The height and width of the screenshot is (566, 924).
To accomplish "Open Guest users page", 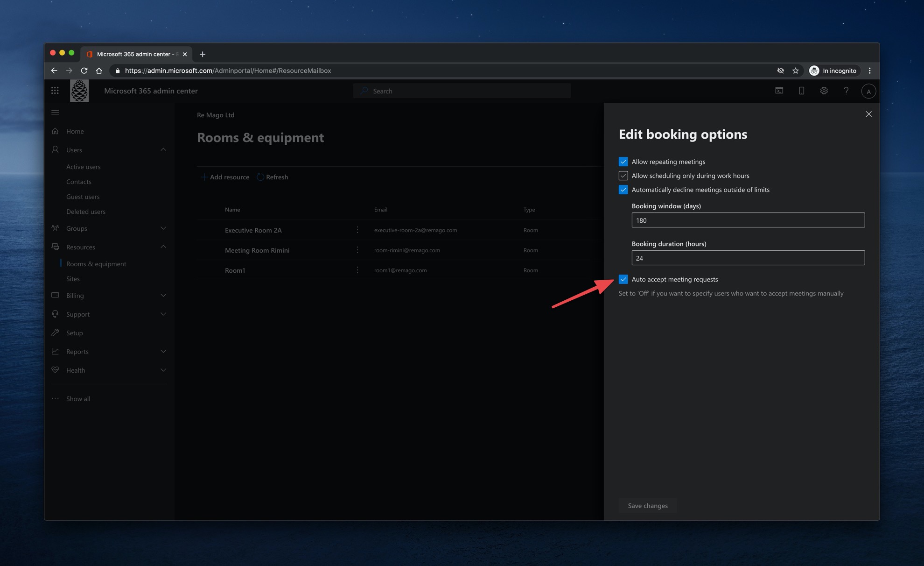I will coord(83,197).
